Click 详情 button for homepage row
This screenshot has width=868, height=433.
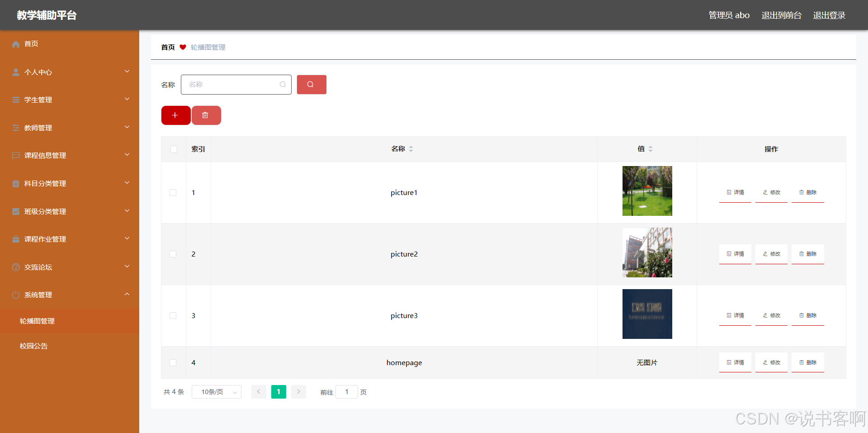coord(735,362)
